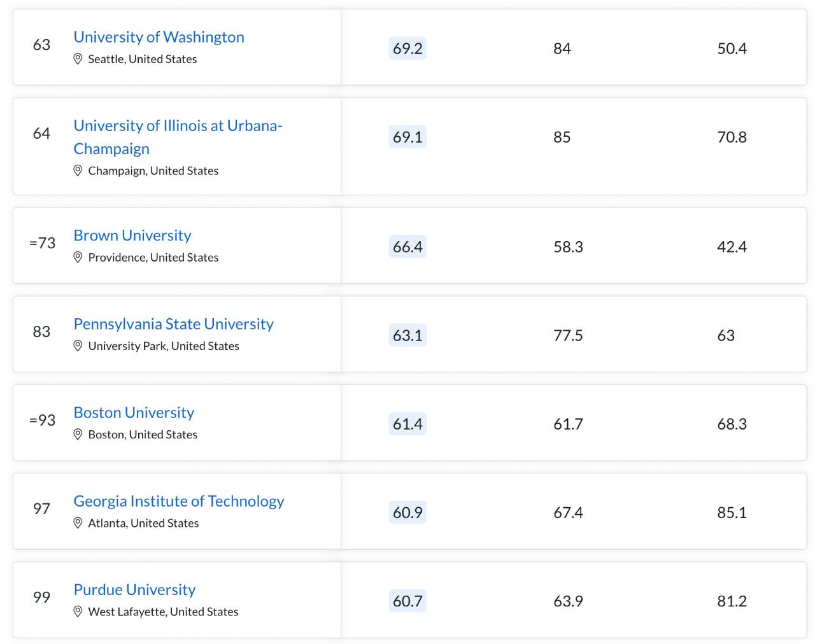Viewport: 815px width, 644px height.
Task: Open the Pennsylvania State University link
Action: pyautogui.click(x=173, y=324)
